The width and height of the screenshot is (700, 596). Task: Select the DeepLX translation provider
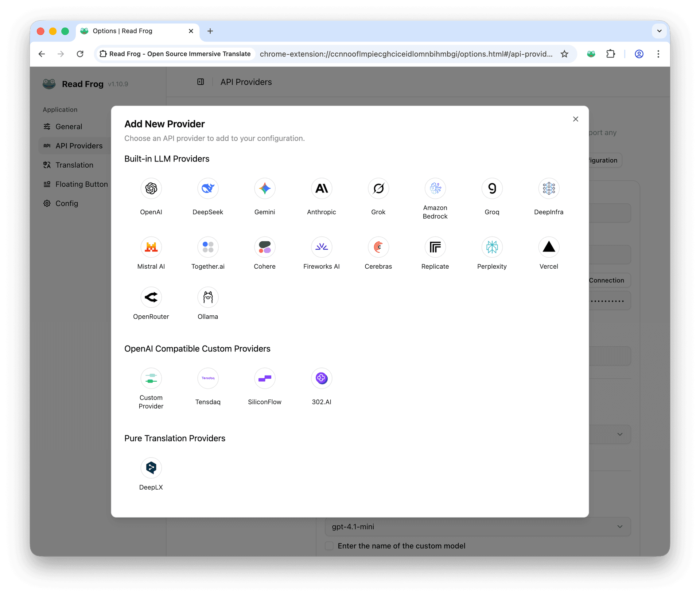151,468
